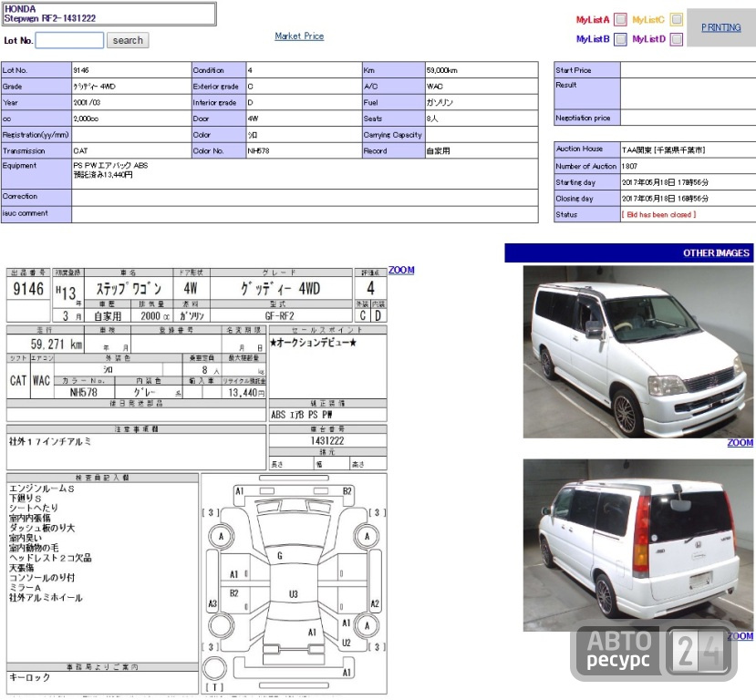Open the rear view photo of white Stepwgn
The width and height of the screenshot is (756, 700).
(x=637, y=545)
